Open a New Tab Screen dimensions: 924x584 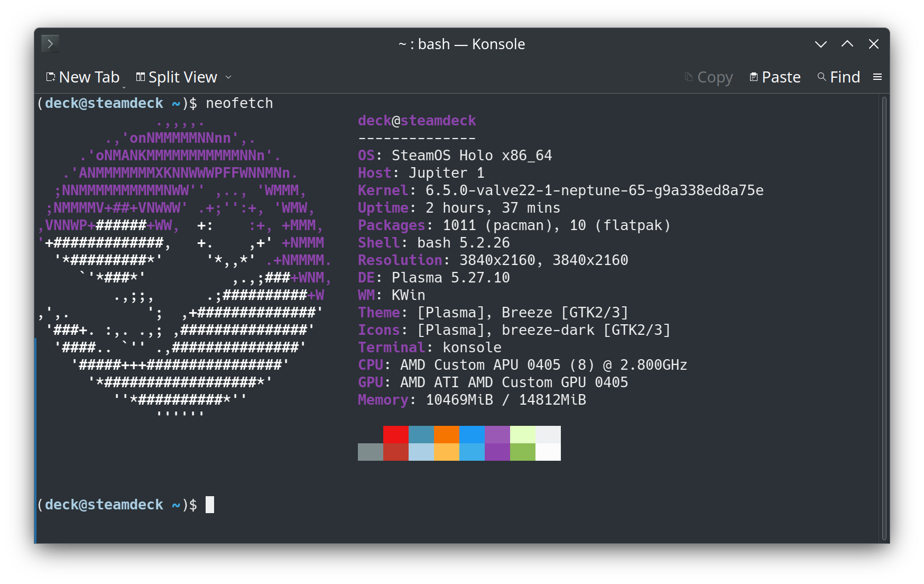pyautogui.click(x=83, y=77)
